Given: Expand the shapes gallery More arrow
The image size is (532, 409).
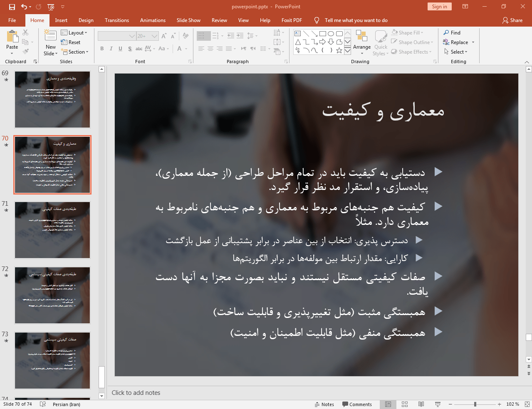Looking at the screenshot, I should click(x=347, y=50).
